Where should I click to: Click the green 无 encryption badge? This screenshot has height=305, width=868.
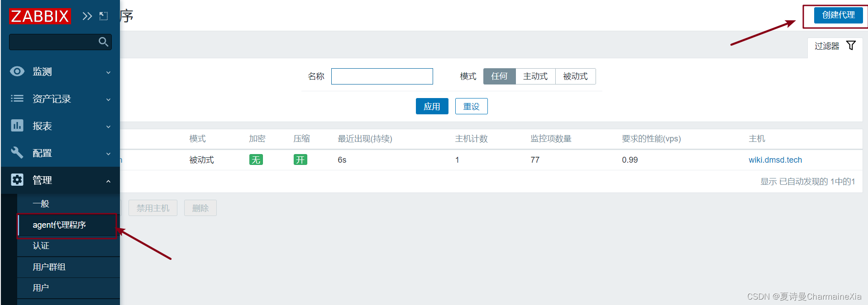click(x=256, y=160)
